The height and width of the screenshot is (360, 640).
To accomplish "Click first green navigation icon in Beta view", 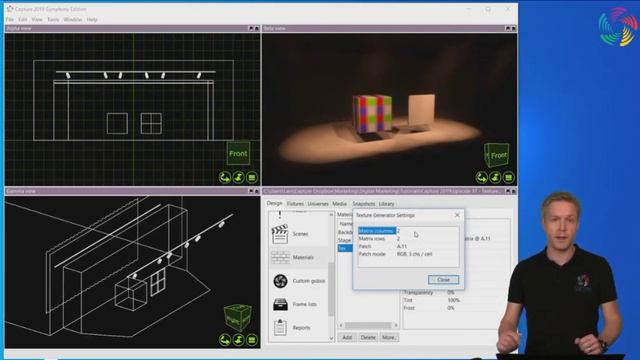I will coord(482,178).
